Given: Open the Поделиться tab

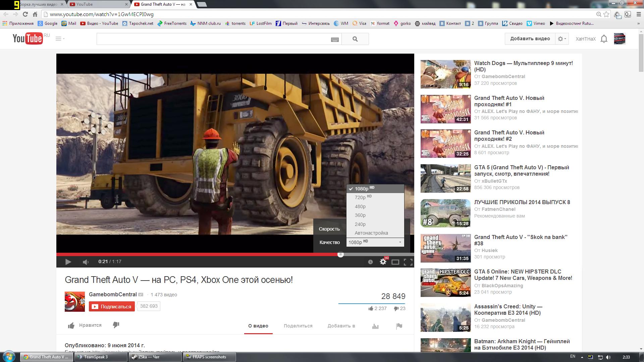Looking at the screenshot, I should tap(298, 326).
